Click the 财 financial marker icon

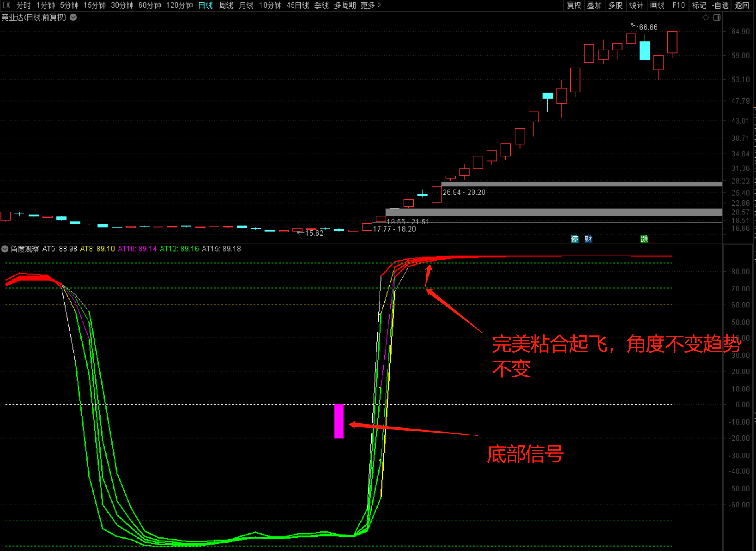pyautogui.click(x=588, y=239)
